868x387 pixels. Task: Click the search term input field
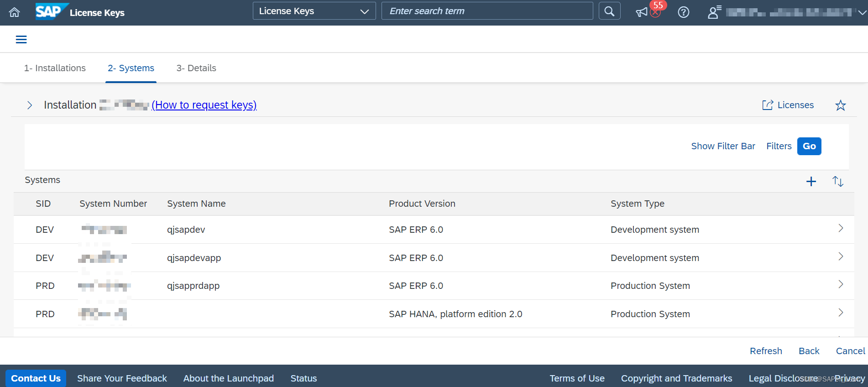coord(487,11)
